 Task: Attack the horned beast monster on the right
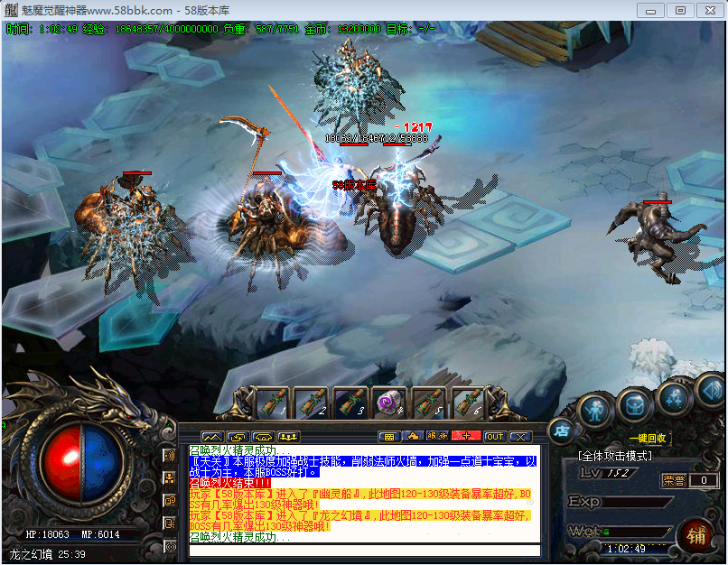pos(655,241)
